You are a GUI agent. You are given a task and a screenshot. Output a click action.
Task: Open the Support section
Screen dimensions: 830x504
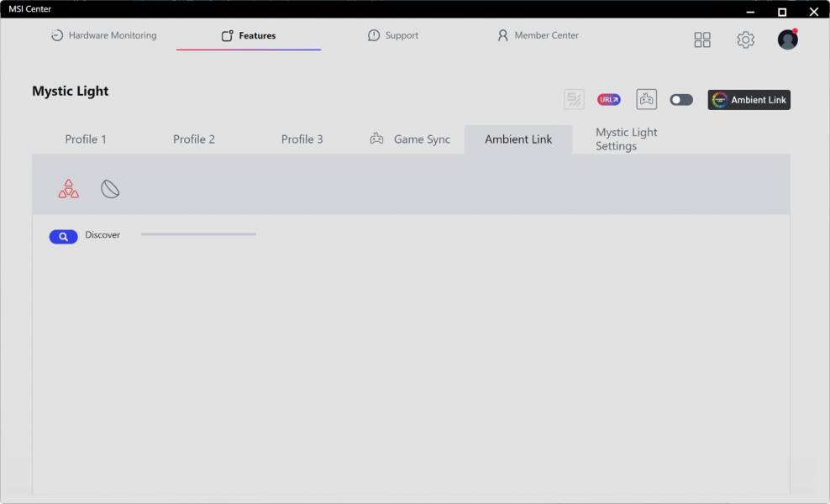tap(393, 35)
